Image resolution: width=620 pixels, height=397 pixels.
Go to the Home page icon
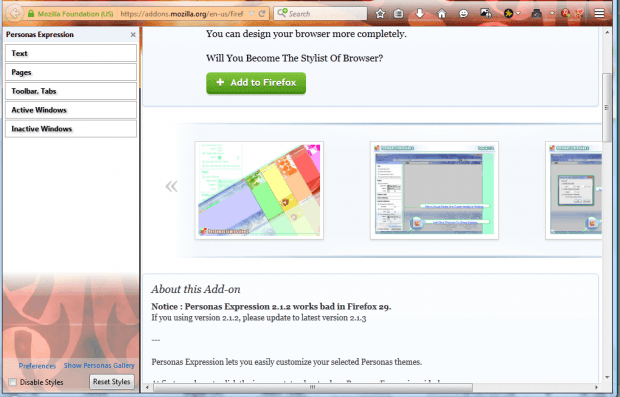coord(442,14)
